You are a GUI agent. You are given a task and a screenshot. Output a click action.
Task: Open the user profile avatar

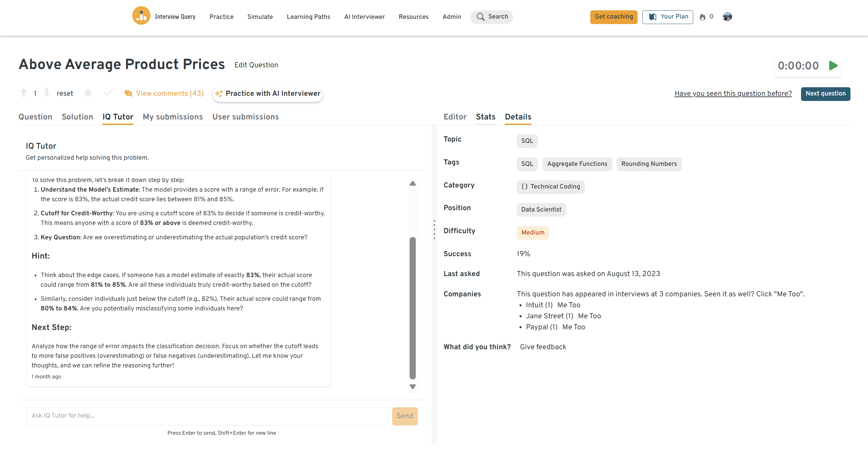pyautogui.click(x=727, y=16)
